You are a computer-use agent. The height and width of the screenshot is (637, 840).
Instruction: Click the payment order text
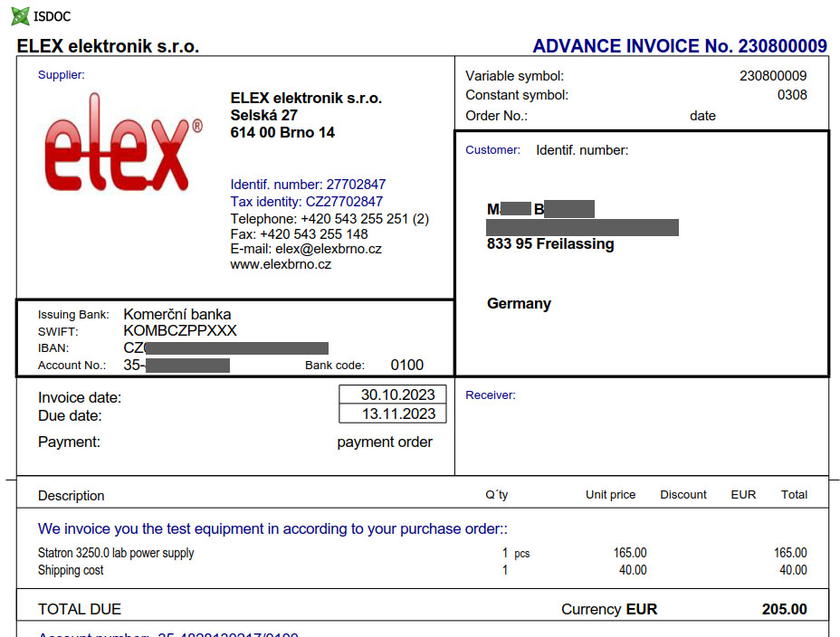pos(385,442)
